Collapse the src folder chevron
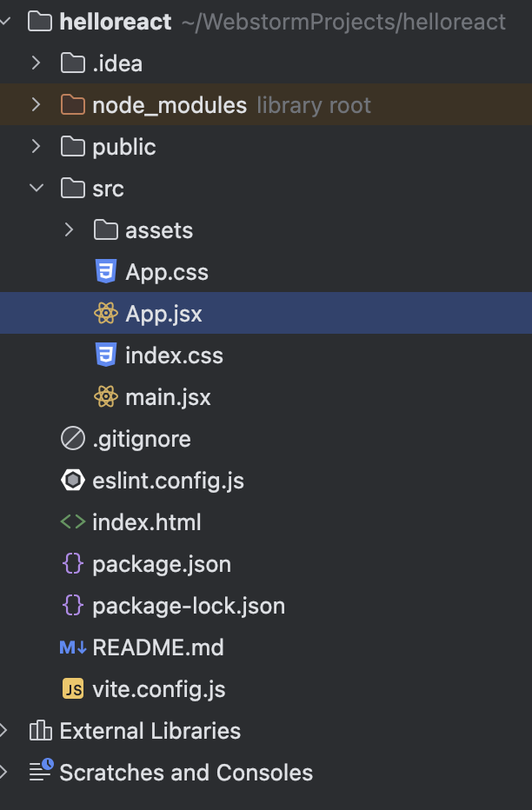Image resolution: width=532 pixels, height=810 pixels. 37,188
